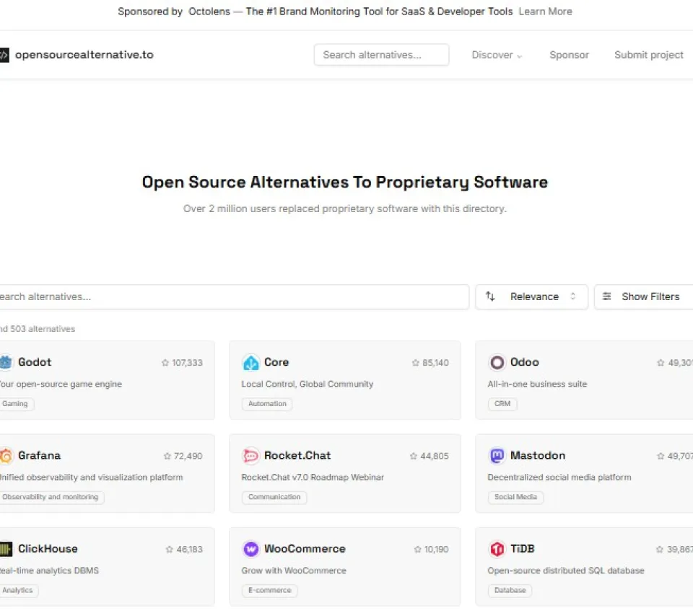Click the star icon beside 72,490
This screenshot has width=693, height=616.
click(167, 456)
